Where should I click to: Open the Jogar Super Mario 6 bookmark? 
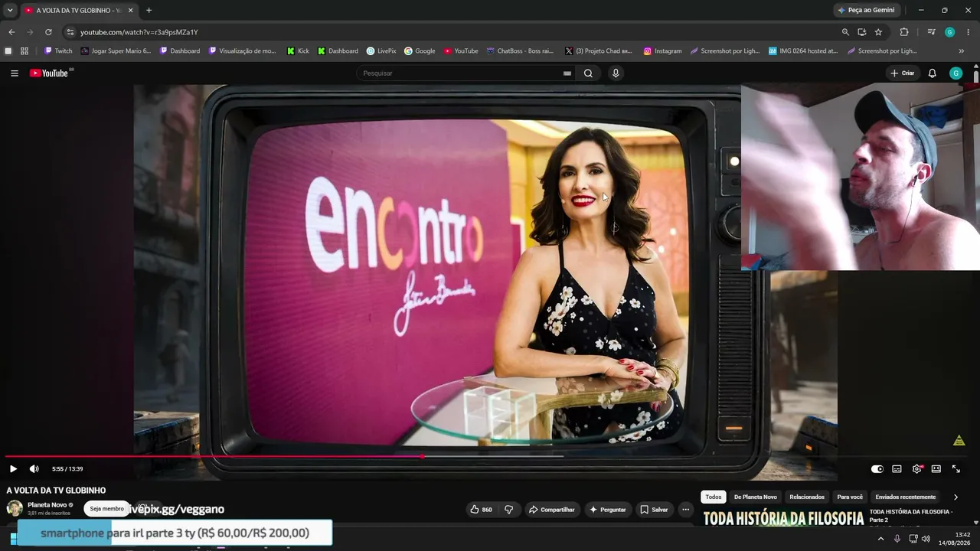pos(116,51)
